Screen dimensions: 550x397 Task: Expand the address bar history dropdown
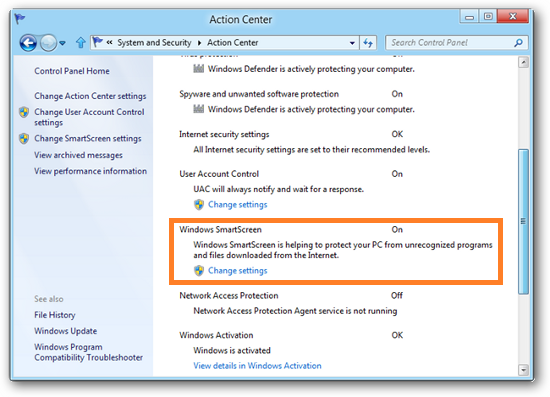352,43
